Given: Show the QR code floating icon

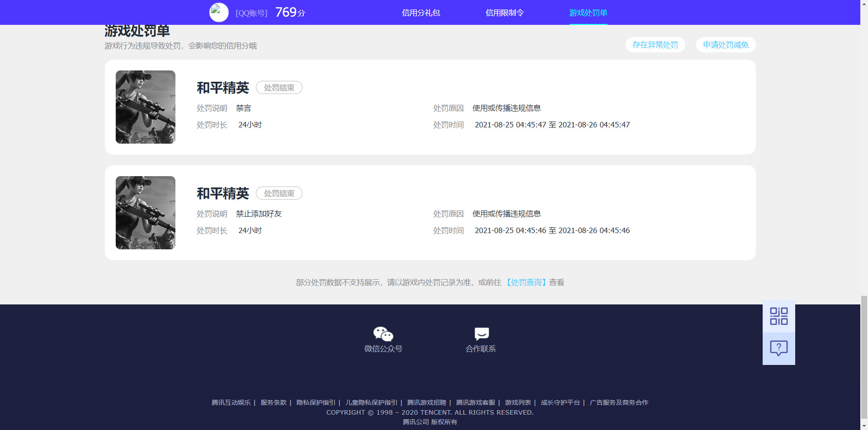Looking at the screenshot, I should (x=779, y=316).
